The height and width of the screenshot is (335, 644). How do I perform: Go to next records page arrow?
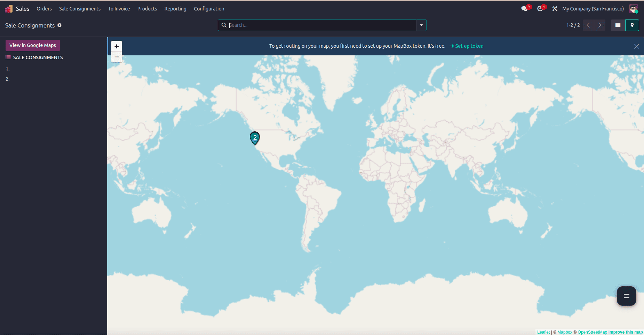pos(599,25)
